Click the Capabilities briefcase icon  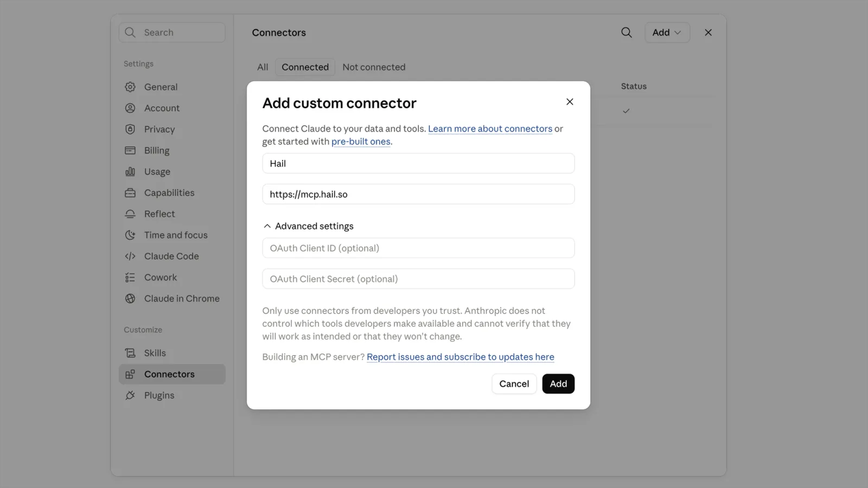[x=130, y=192]
